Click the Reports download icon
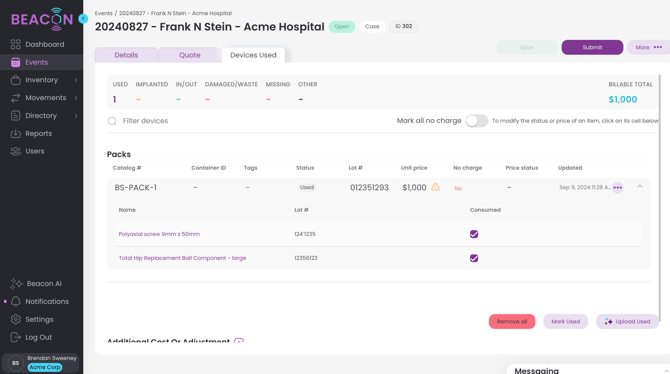The height and width of the screenshot is (374, 670). [x=15, y=133]
